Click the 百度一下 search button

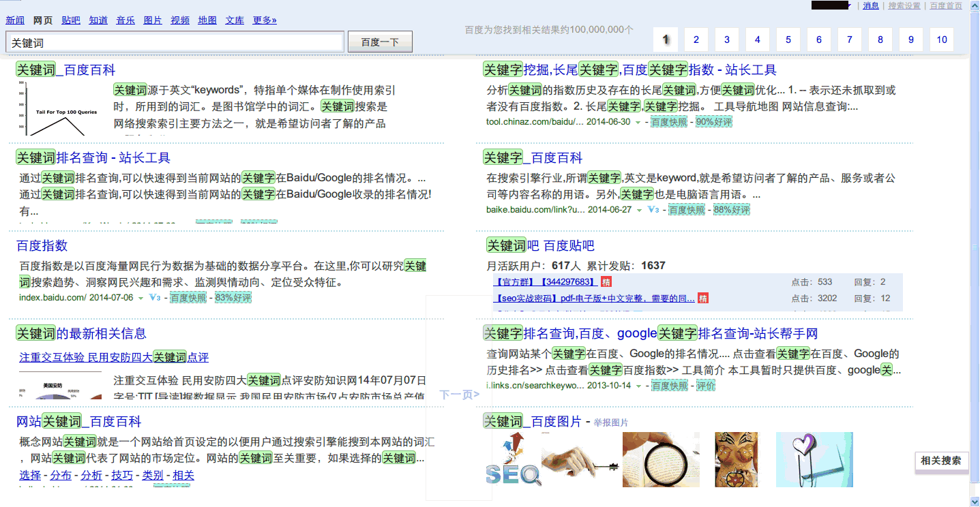(x=380, y=41)
